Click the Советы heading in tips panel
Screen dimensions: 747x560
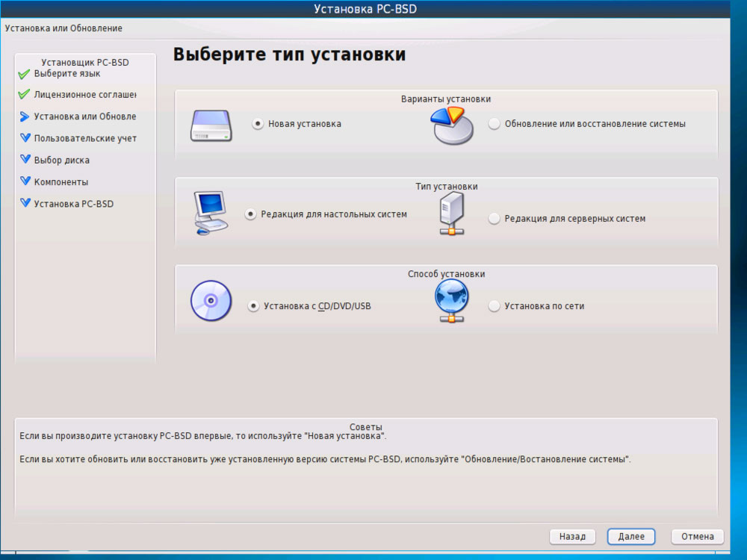(366, 426)
